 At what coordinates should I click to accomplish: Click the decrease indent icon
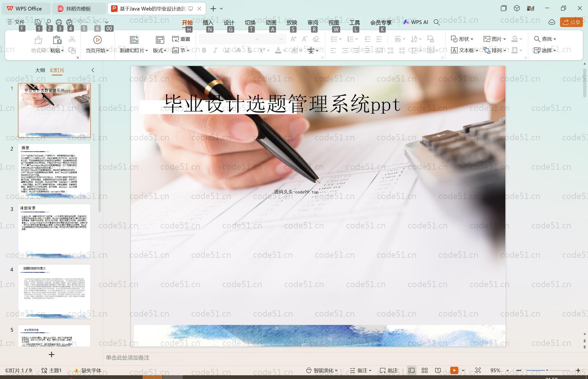367,39
